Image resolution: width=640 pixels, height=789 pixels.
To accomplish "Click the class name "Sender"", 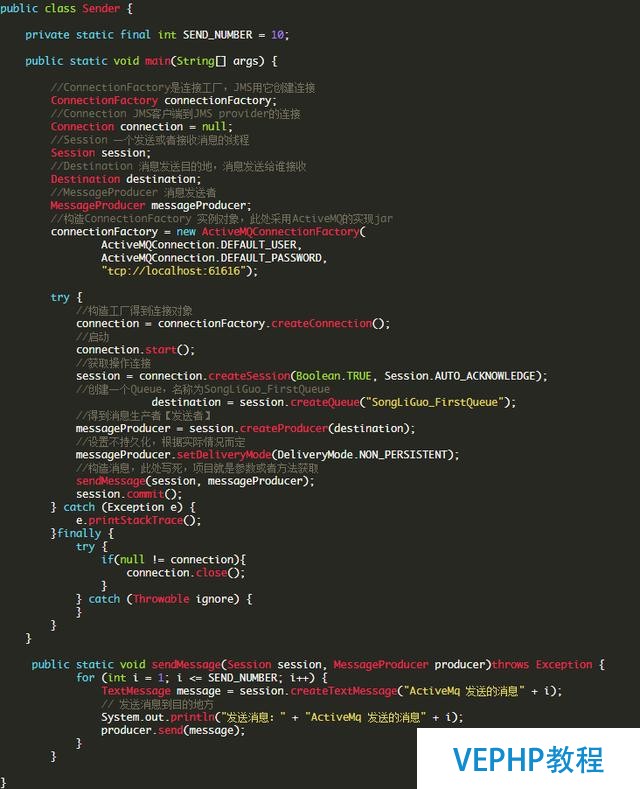I will click(x=101, y=8).
